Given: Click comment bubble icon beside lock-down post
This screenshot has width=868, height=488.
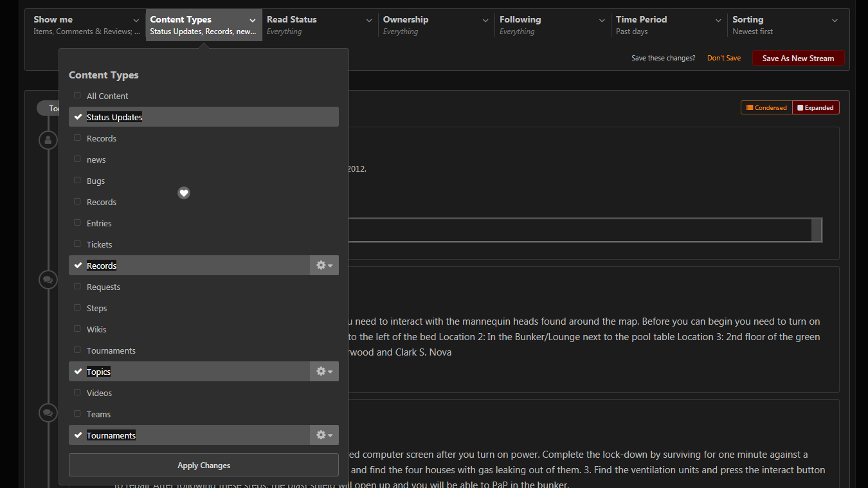Looking at the screenshot, I should (48, 413).
